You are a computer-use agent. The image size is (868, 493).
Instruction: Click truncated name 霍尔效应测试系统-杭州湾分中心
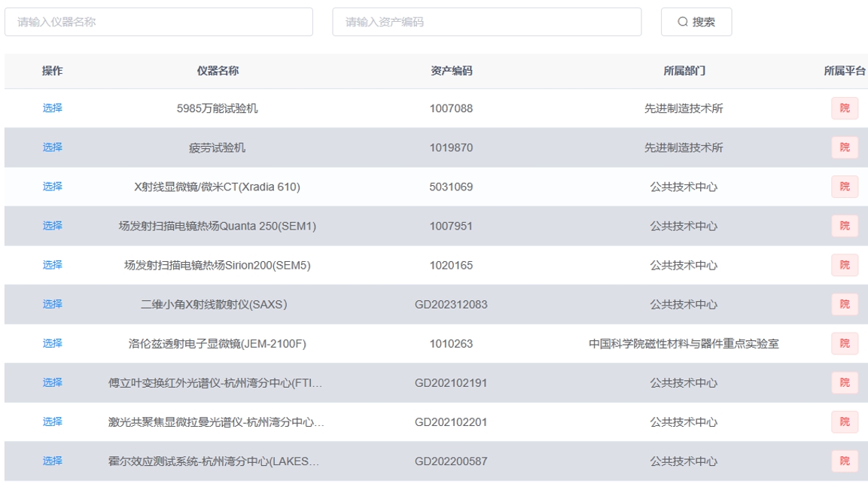tap(214, 461)
